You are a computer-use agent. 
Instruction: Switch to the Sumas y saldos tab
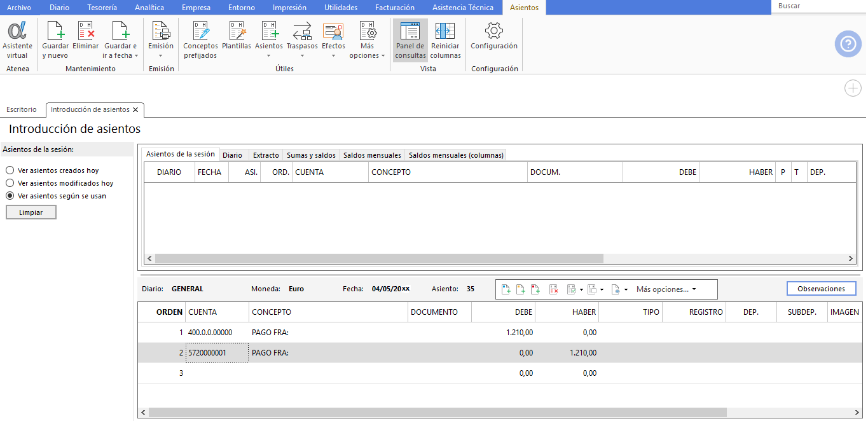point(311,155)
